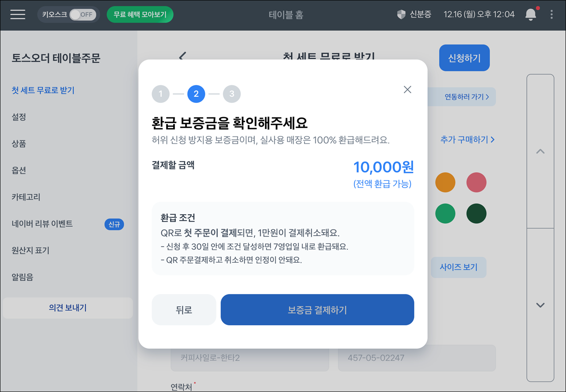Pick the dark green color swatch
The width and height of the screenshot is (566, 392).
[x=476, y=214]
